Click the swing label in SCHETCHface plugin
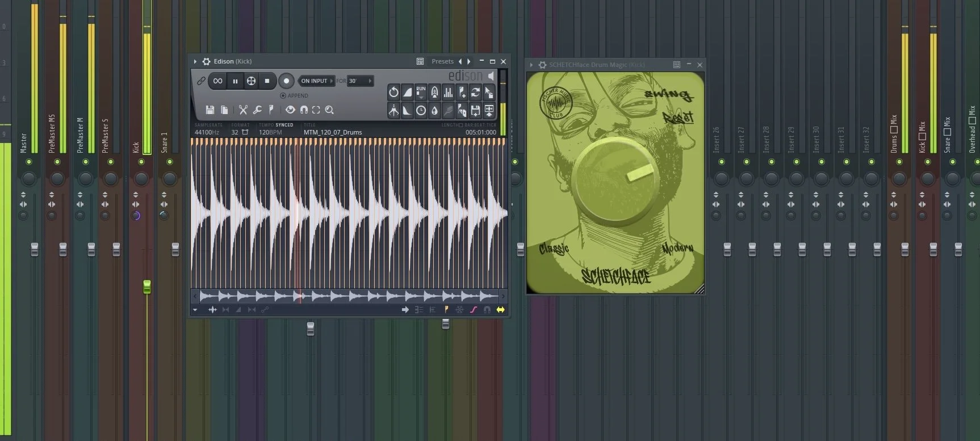The width and height of the screenshot is (980, 441). 668,94
